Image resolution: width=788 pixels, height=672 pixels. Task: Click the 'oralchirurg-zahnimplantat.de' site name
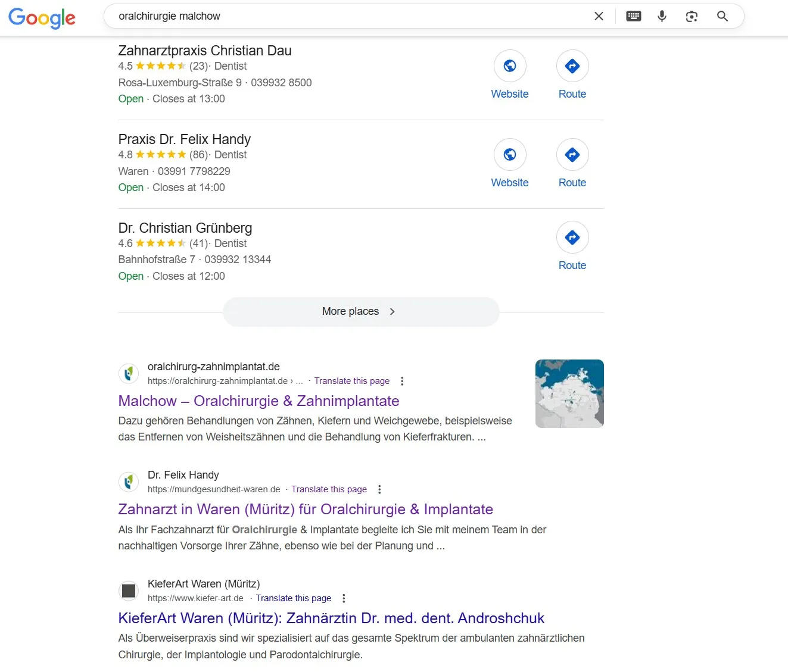pyautogui.click(x=214, y=367)
